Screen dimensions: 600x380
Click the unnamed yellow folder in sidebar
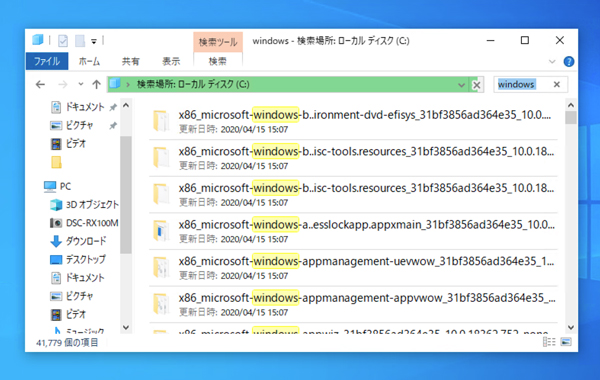(x=56, y=162)
